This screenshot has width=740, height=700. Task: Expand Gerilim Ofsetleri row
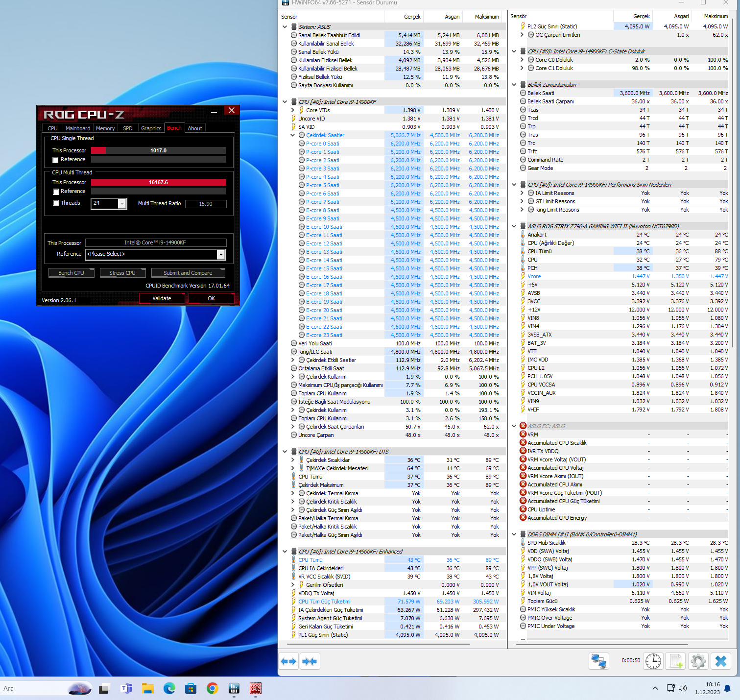[x=293, y=585]
